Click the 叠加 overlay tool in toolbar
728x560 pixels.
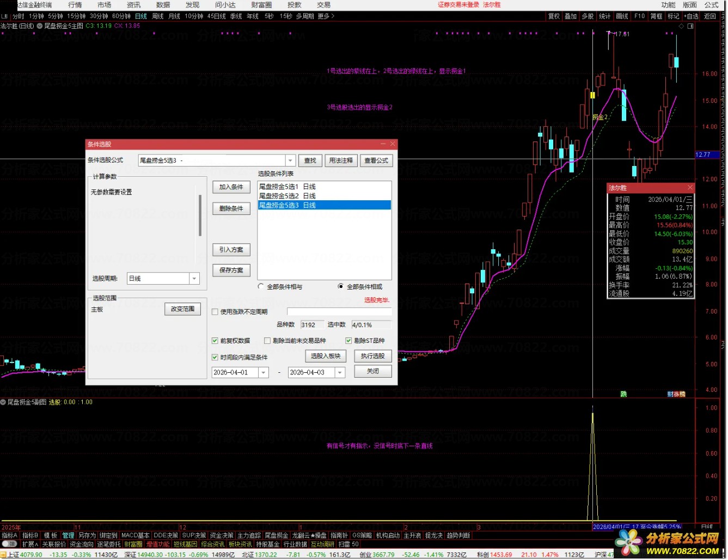(571, 16)
